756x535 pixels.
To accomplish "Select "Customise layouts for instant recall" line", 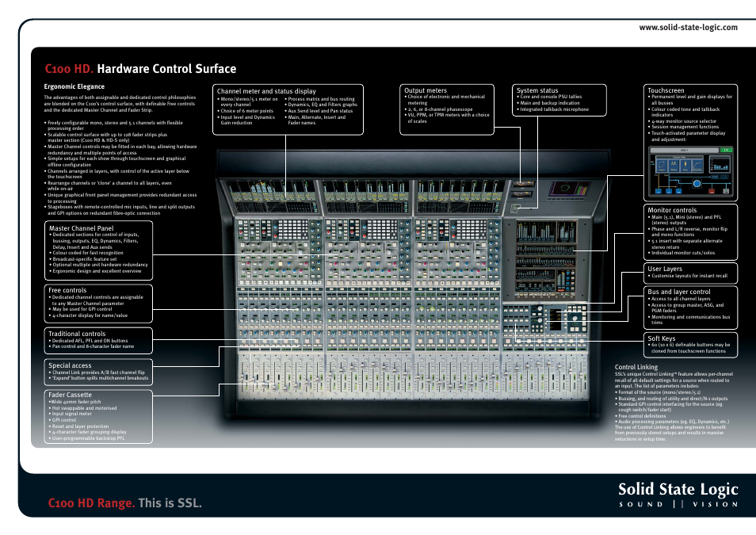I will point(687,276).
